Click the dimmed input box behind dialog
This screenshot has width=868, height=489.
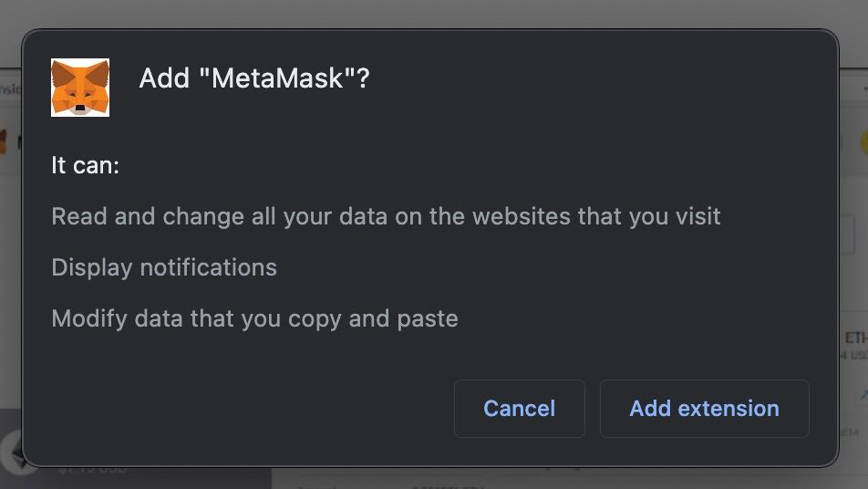pos(847,234)
